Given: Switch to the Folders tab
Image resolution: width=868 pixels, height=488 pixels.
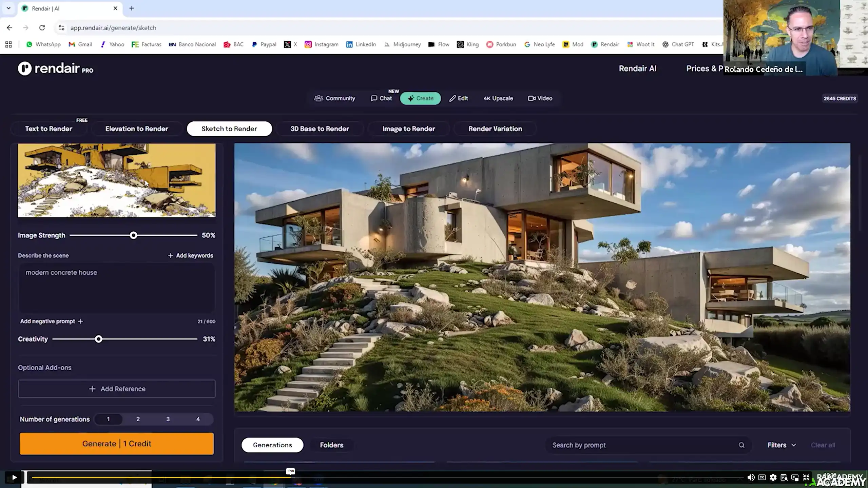Looking at the screenshot, I should coord(331,445).
